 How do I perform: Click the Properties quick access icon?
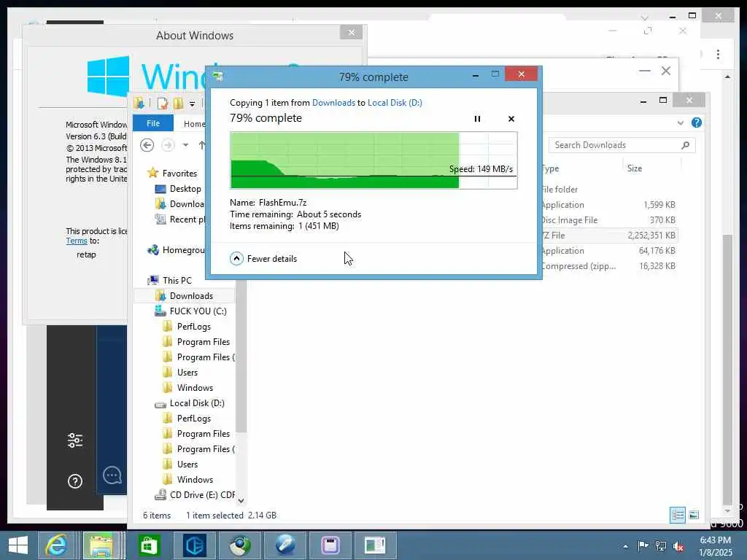[x=163, y=104]
